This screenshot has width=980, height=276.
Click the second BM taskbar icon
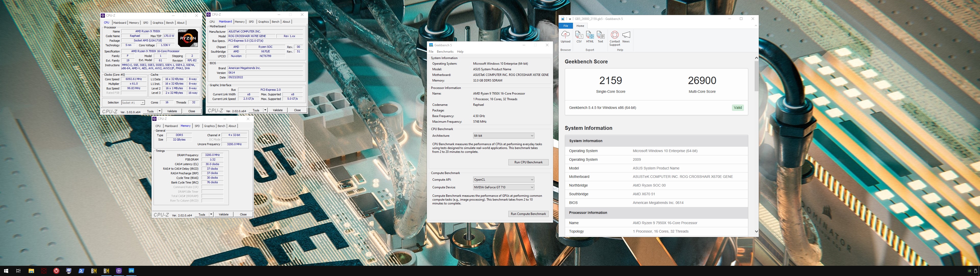(x=106, y=271)
